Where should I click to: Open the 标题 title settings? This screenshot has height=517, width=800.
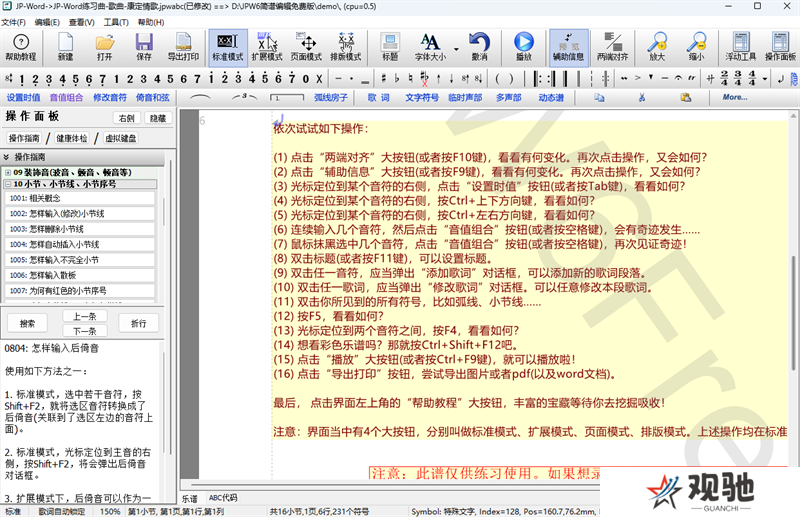(390, 47)
